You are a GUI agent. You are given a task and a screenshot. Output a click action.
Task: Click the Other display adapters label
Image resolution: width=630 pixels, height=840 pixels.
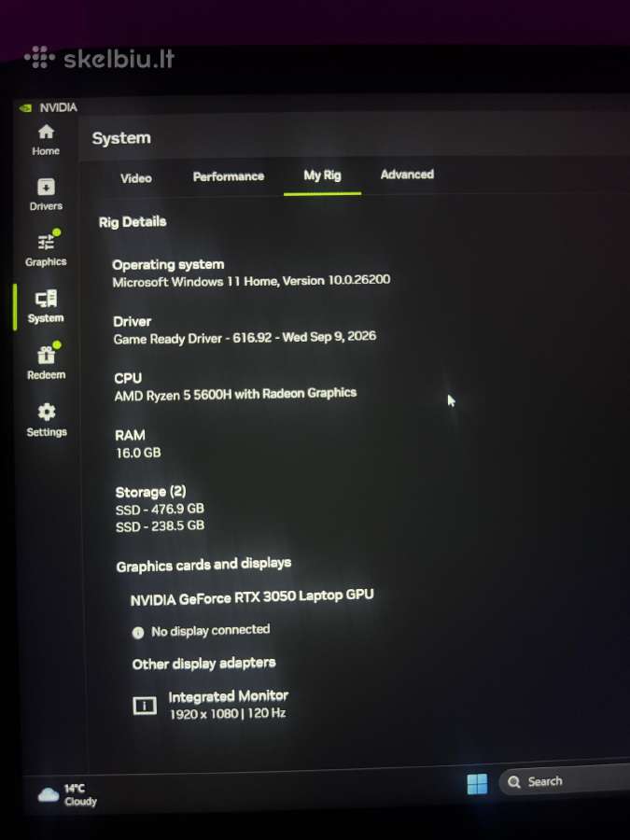[x=203, y=664]
